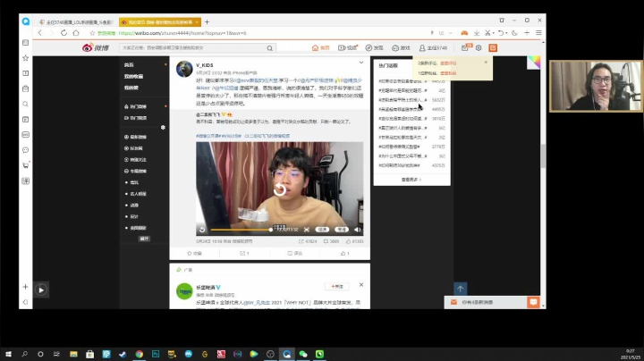Open the browser hamburger menu

pos(538,33)
